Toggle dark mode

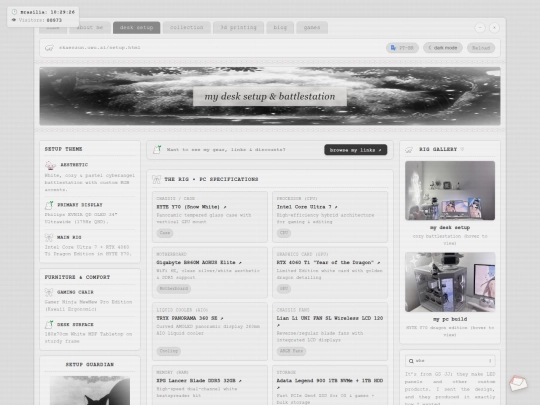(443, 48)
